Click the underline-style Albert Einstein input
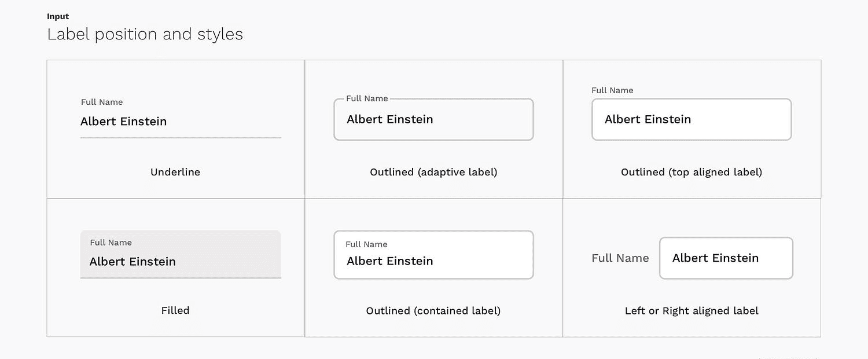Image resolution: width=868 pixels, height=359 pixels. coord(181,122)
